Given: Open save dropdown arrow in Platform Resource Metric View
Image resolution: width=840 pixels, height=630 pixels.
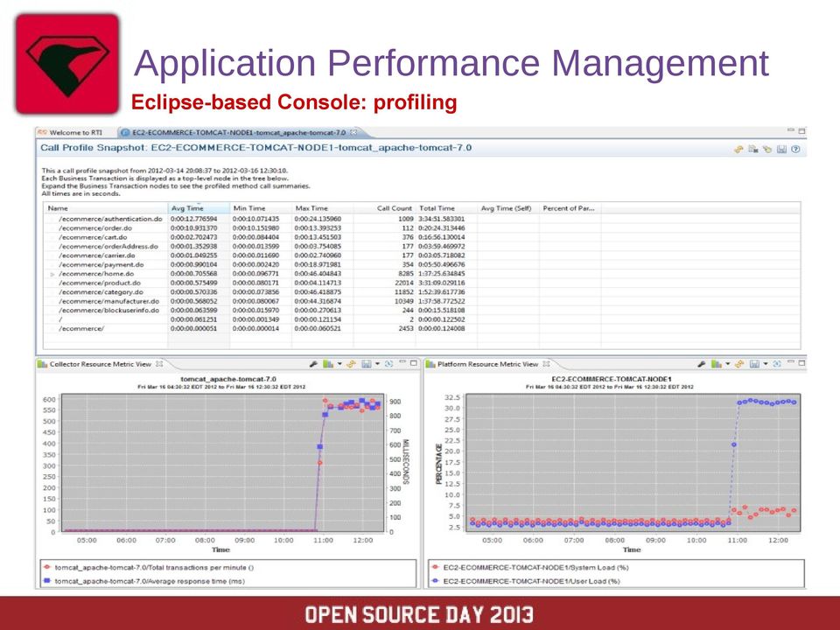Looking at the screenshot, I should coord(766,364).
